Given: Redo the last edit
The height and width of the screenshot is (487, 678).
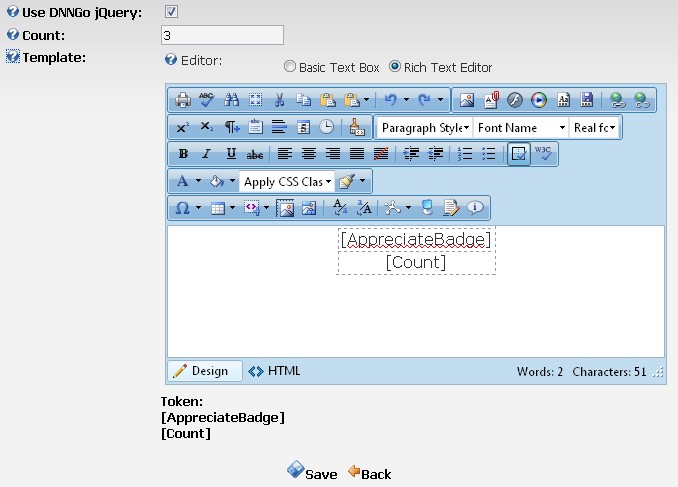Looking at the screenshot, I should pyautogui.click(x=424, y=100).
